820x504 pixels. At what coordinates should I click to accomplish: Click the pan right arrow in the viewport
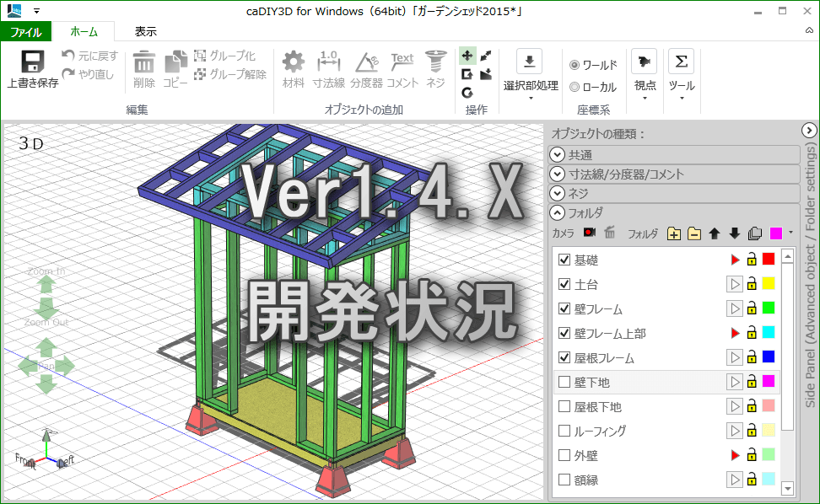pyautogui.click(x=65, y=366)
